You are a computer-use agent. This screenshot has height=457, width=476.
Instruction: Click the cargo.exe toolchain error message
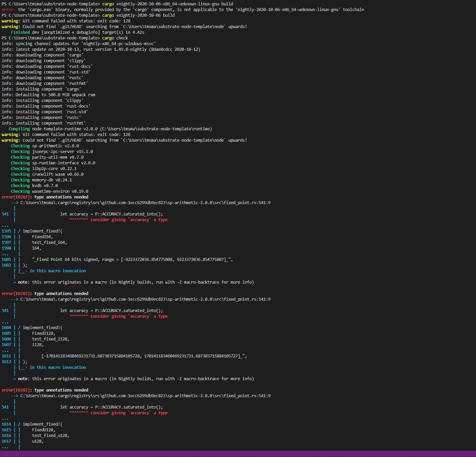click(x=184, y=9)
